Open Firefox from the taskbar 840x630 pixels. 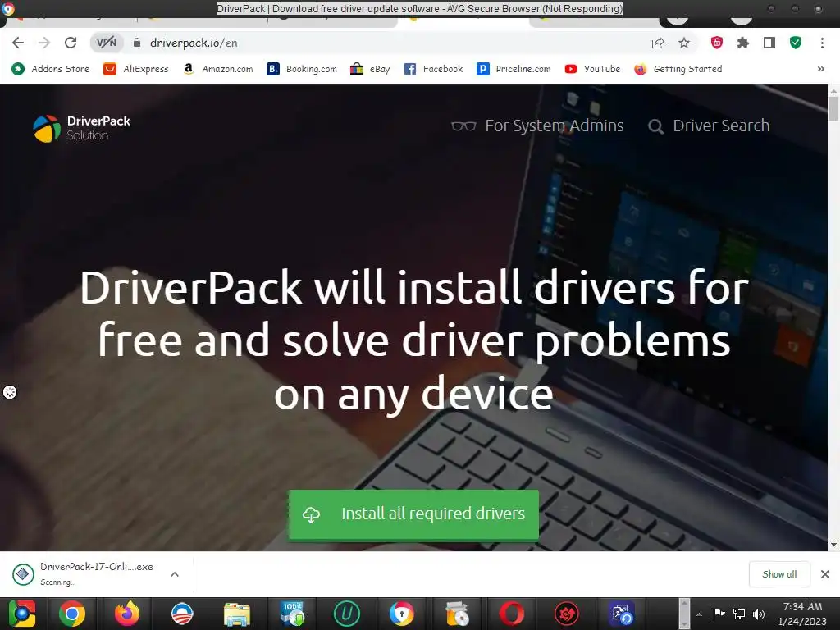pyautogui.click(x=127, y=614)
